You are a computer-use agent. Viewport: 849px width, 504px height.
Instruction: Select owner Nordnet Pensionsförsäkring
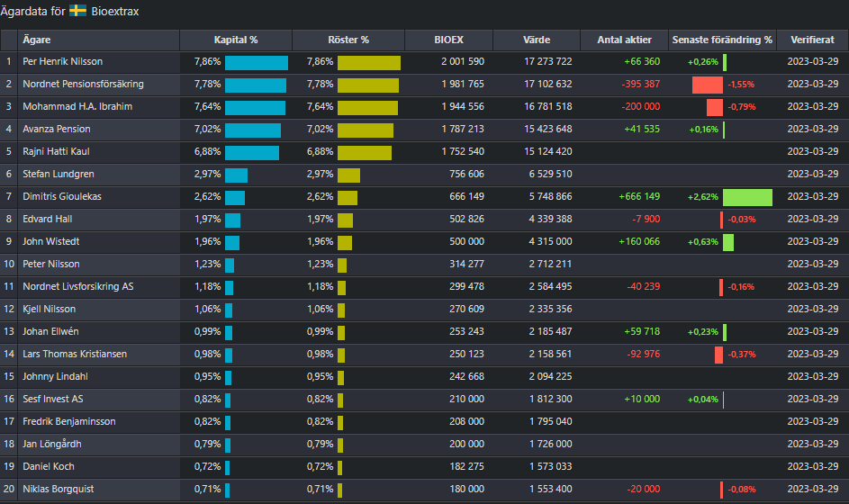[x=84, y=84]
